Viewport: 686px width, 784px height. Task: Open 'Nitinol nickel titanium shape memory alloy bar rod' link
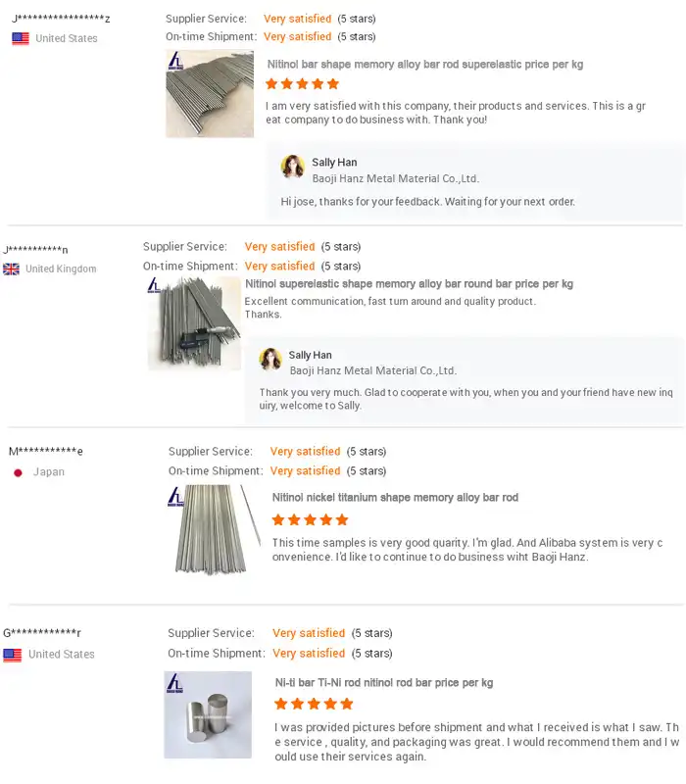tap(395, 498)
